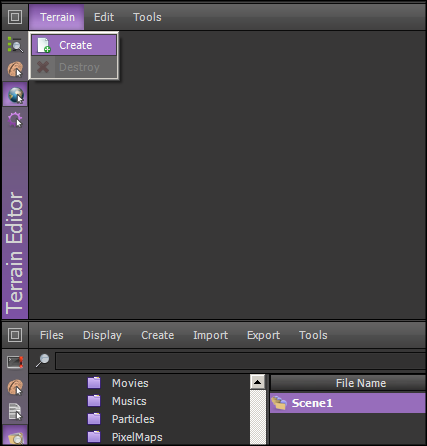Click the document plus icon beside Create

click(44, 45)
